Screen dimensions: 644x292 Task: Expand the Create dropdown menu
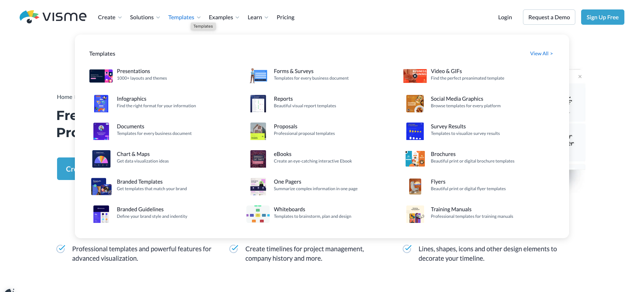(110, 17)
